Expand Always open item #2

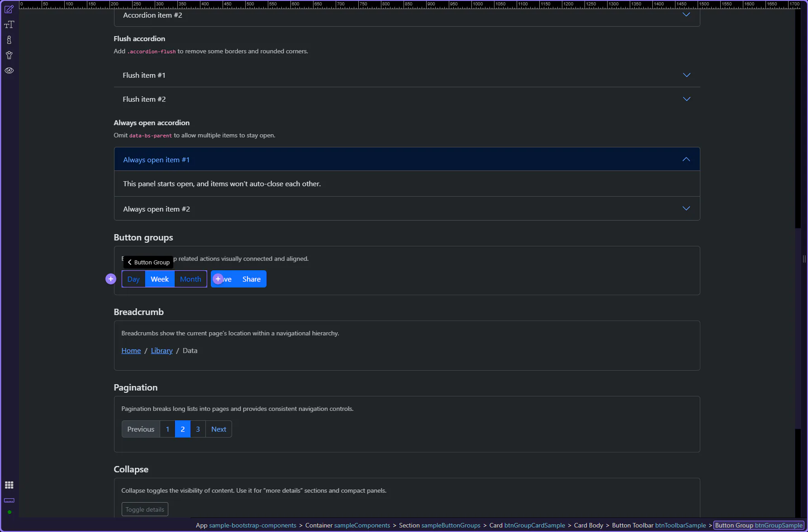pos(407,209)
